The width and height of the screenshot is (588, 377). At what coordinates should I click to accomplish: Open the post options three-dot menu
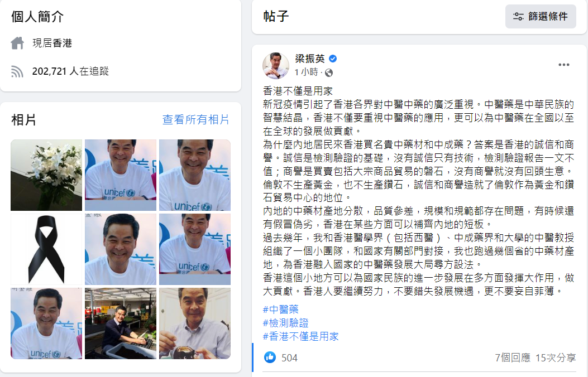click(563, 65)
